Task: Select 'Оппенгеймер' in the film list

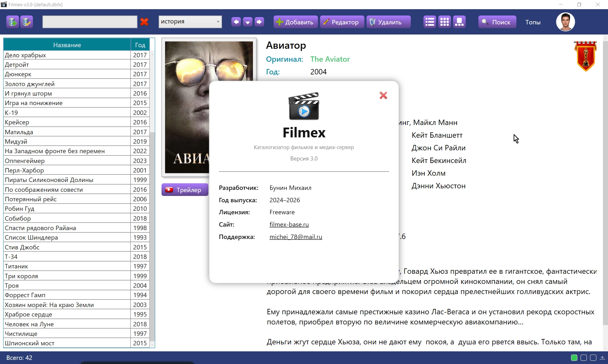Action: (25, 161)
